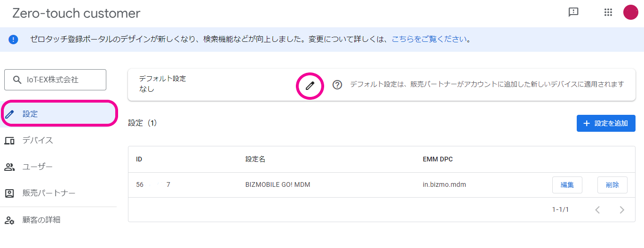Click the pencil icon to edit default settings

[x=310, y=85]
